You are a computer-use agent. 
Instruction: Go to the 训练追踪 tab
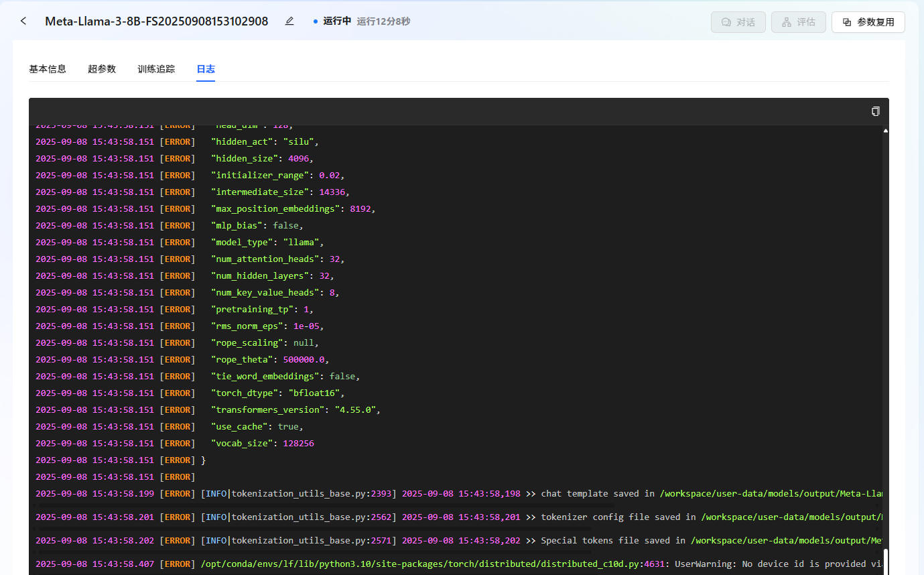pos(156,69)
